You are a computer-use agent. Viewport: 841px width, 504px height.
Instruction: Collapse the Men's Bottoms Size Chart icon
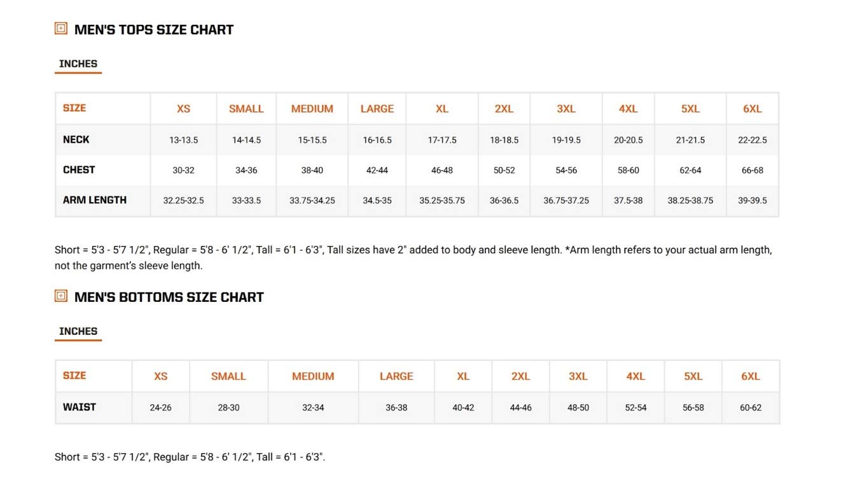tap(61, 296)
